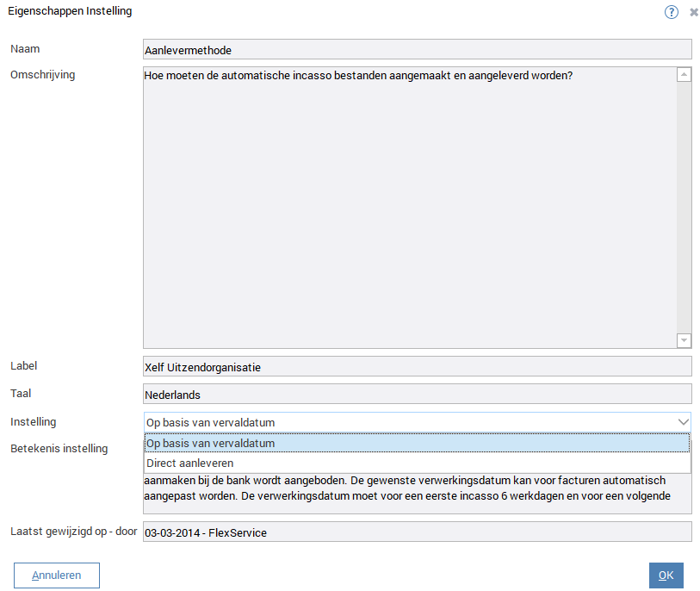Select the Label field Xelf Uitzendorganisatie
The image size is (700, 591).
[x=417, y=367]
